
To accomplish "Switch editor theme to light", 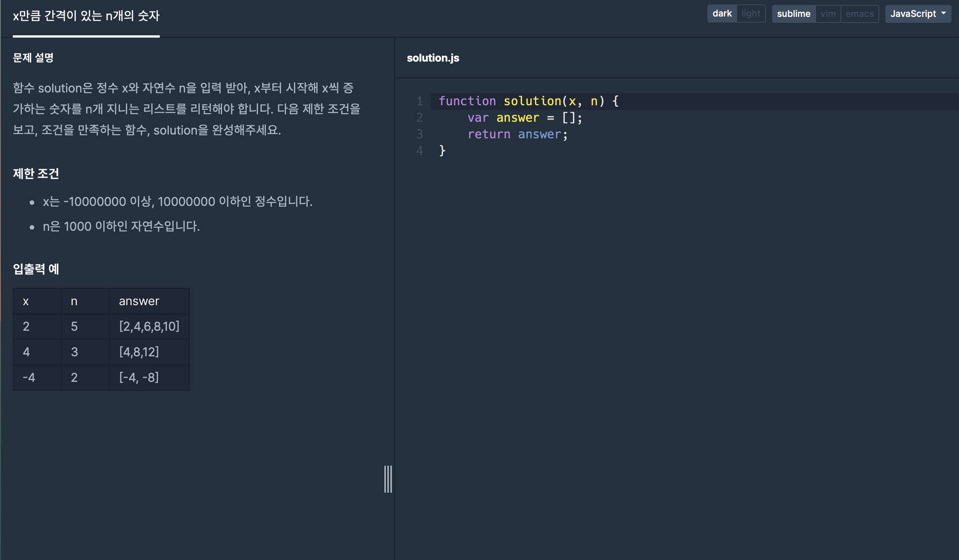I will pyautogui.click(x=750, y=14).
